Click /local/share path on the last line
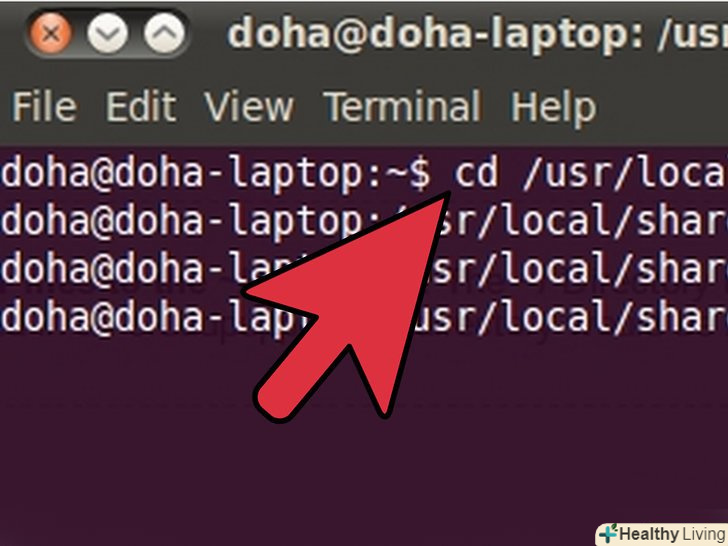This screenshot has height=546, width=728. (603, 317)
